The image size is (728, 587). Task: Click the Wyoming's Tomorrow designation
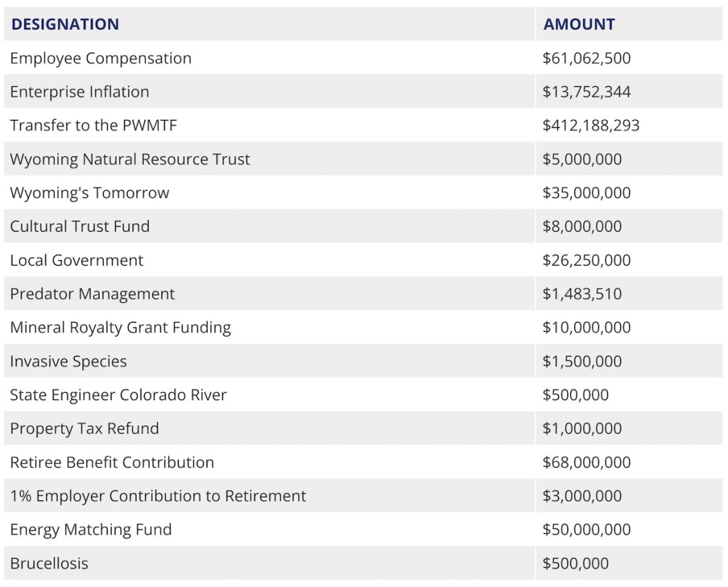(90, 193)
